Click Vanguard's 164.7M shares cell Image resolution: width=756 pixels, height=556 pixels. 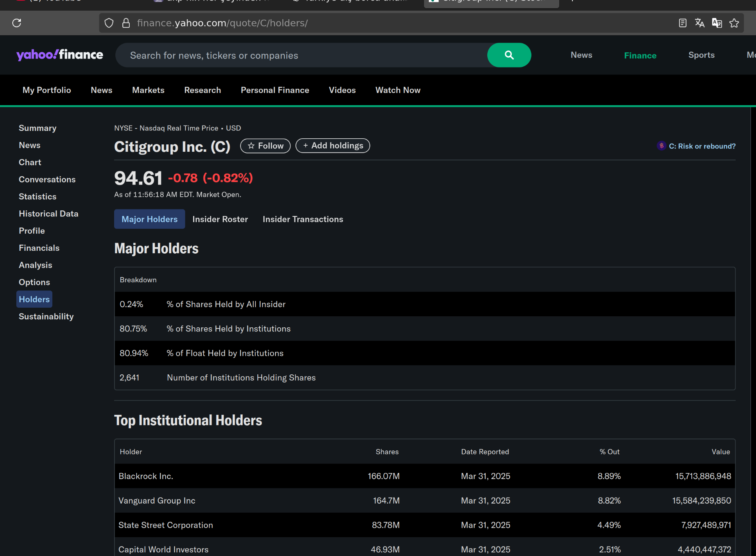point(386,501)
